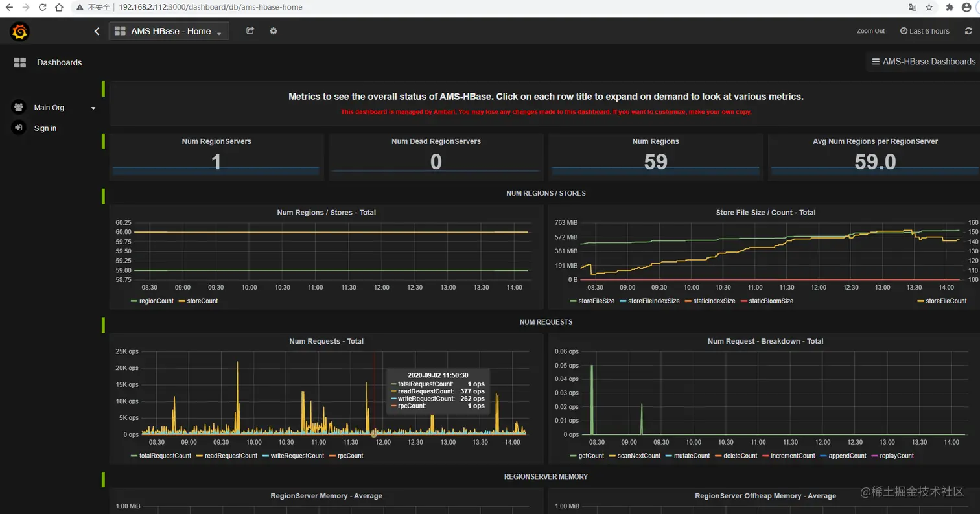Viewport: 980px width, 514px height.
Task: Click the Sign in arrow icon
Action: pyautogui.click(x=19, y=128)
